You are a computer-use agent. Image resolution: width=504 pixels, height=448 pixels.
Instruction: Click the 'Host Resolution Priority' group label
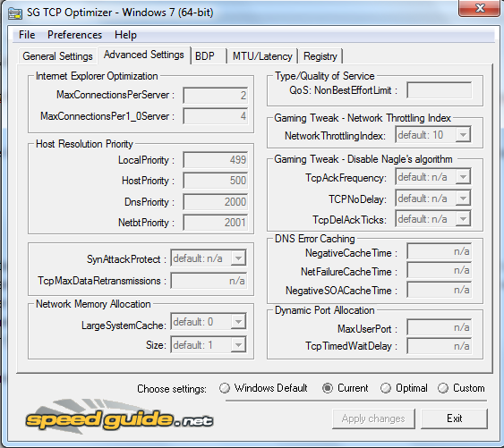click(84, 144)
